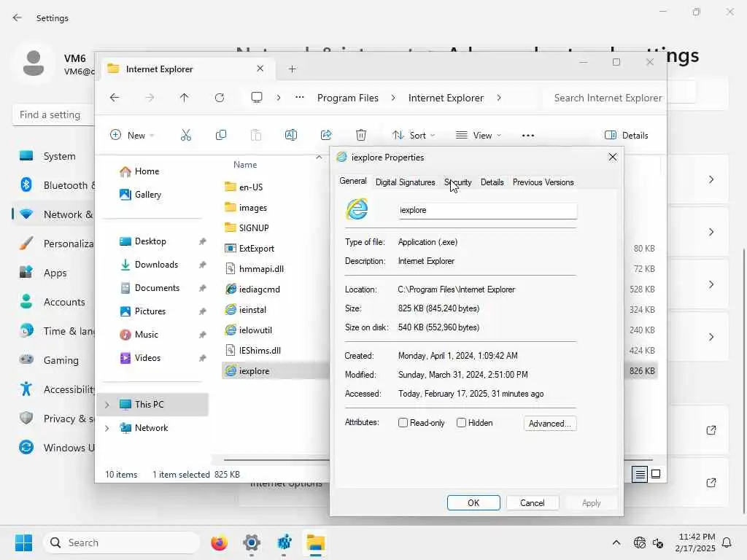Open the Windows Start menu
This screenshot has width=747, height=560.
coord(23,542)
